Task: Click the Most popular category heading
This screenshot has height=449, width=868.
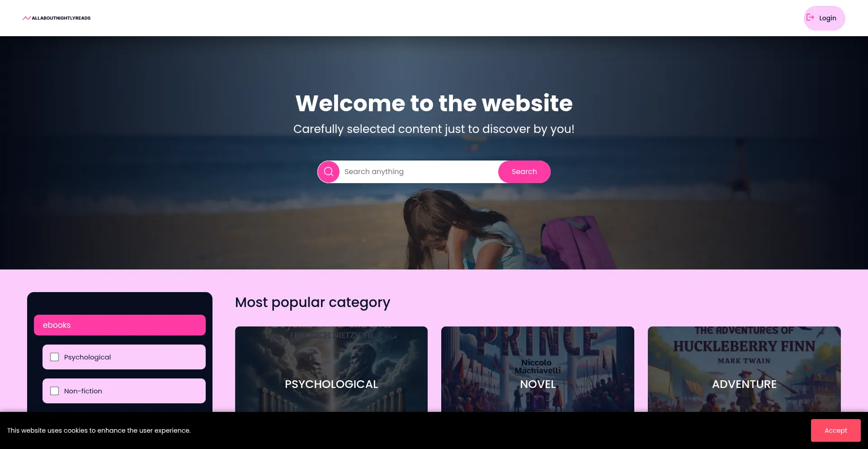Action: (312, 302)
